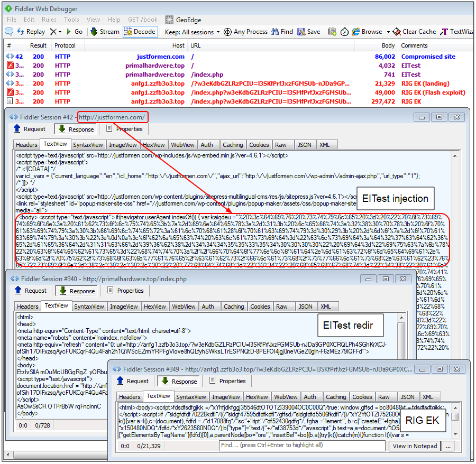
Task: Click the camera screenshot toolbar icon
Action: coord(332,32)
